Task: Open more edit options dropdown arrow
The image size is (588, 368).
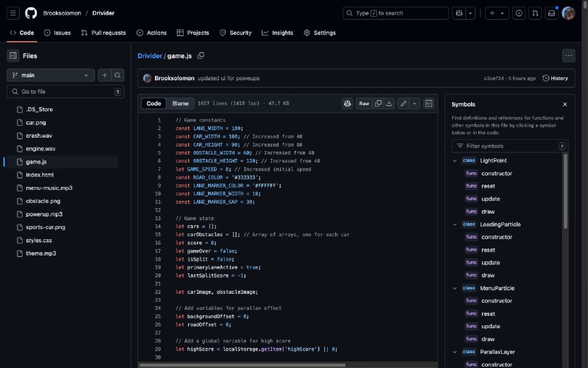Action: point(415,103)
